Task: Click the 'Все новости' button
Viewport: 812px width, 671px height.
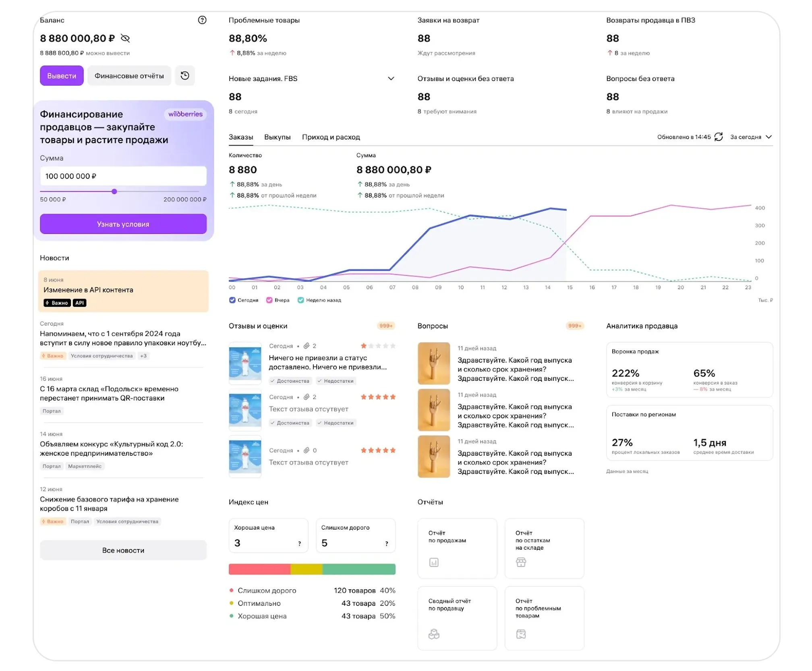Action: (123, 550)
